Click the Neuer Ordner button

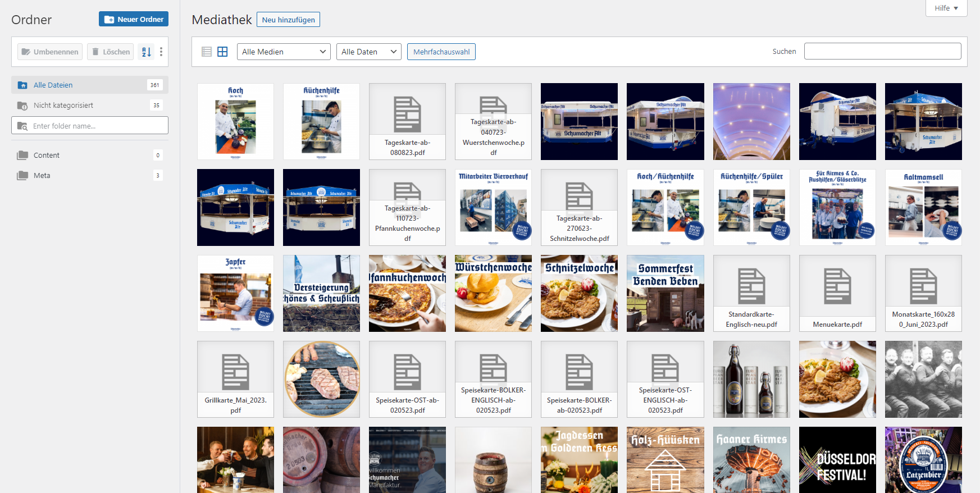[134, 19]
